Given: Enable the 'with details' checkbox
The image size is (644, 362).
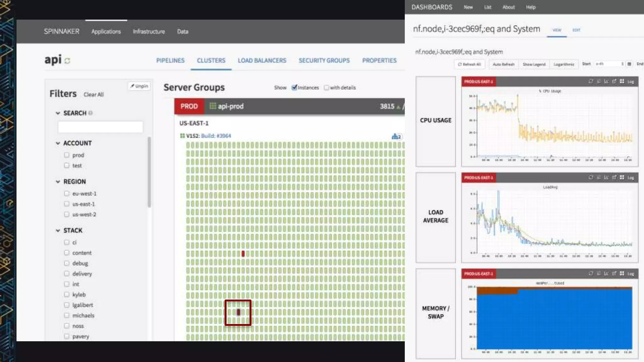Looking at the screenshot, I should click(326, 88).
